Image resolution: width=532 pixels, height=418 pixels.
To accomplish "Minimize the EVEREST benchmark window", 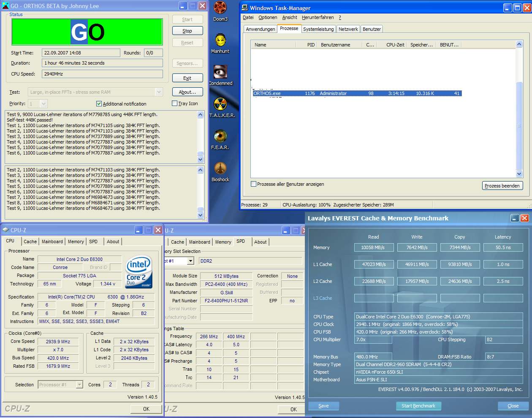I will tap(515, 218).
